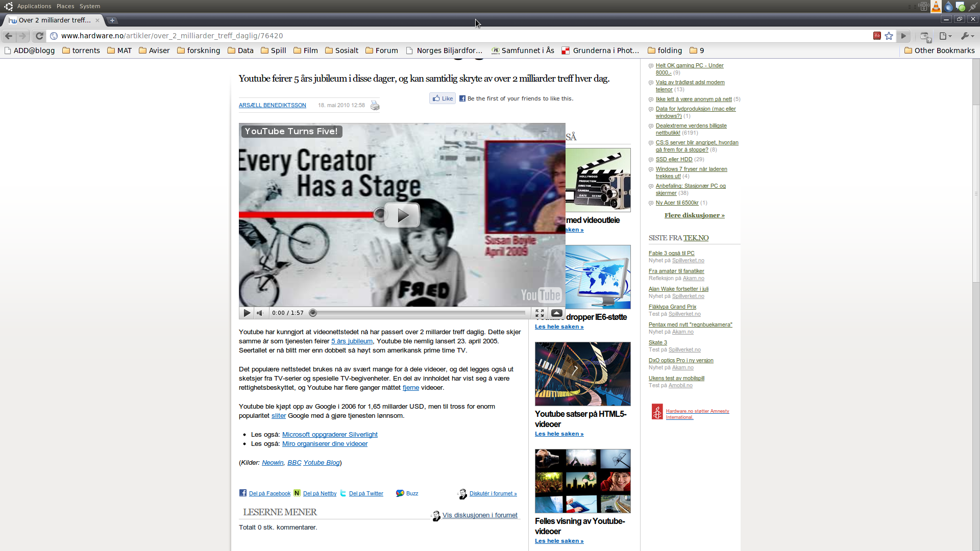
Task: Share article via Del på Twitter
Action: point(362,493)
